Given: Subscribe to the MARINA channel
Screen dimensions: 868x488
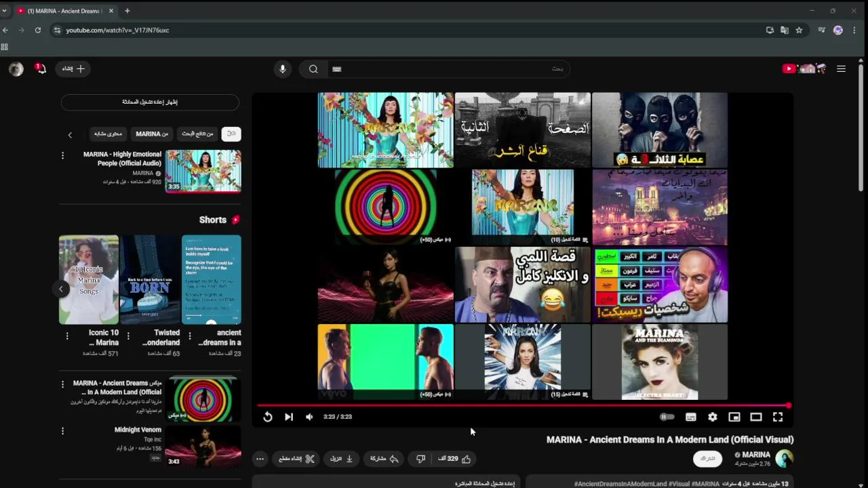Looking at the screenshot, I should click(707, 459).
